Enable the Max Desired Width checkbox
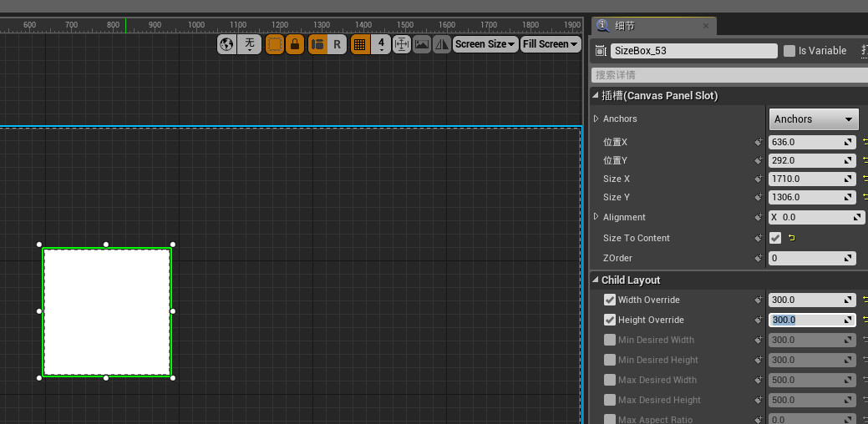This screenshot has width=868, height=424. 610,380
